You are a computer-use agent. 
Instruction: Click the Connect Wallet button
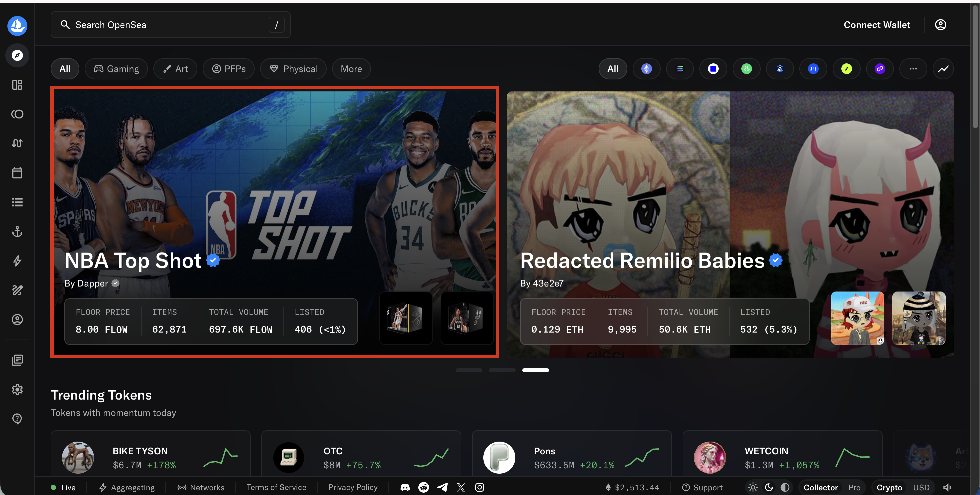click(x=877, y=25)
